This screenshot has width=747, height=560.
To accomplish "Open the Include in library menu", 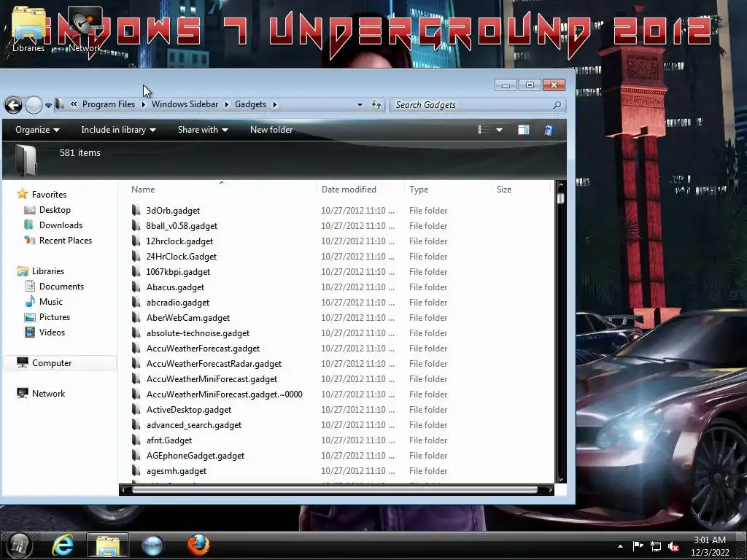I will coord(118,130).
